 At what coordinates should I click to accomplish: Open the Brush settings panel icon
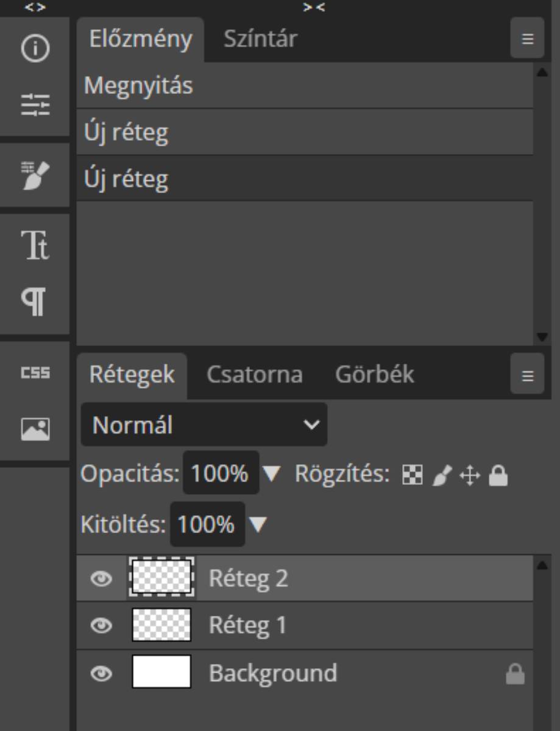[35, 175]
